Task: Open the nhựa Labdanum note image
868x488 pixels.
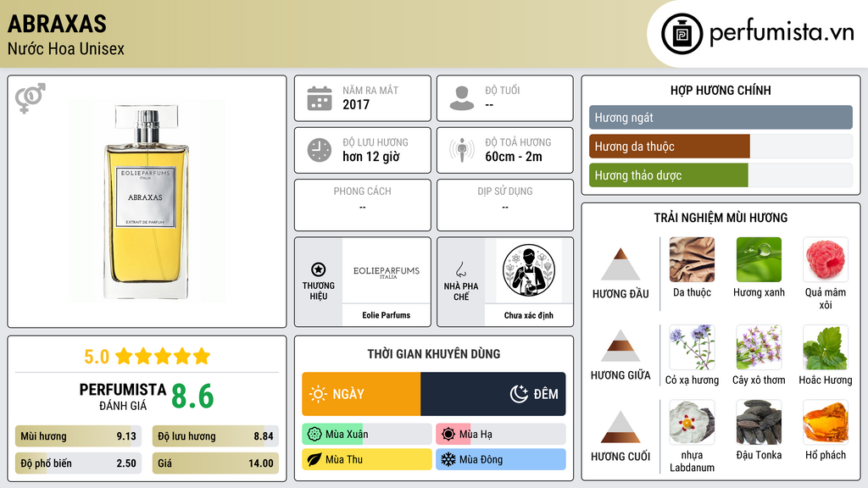Action: 692,423
